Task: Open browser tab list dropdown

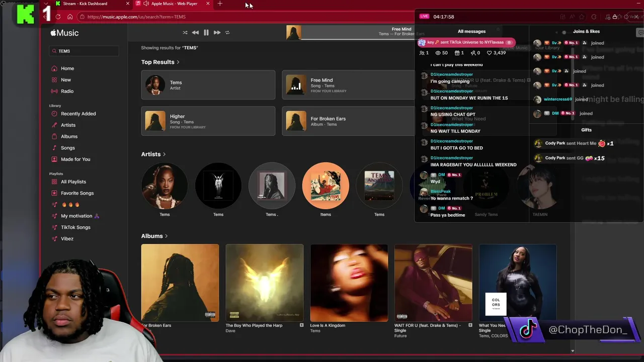Action: click(x=46, y=4)
